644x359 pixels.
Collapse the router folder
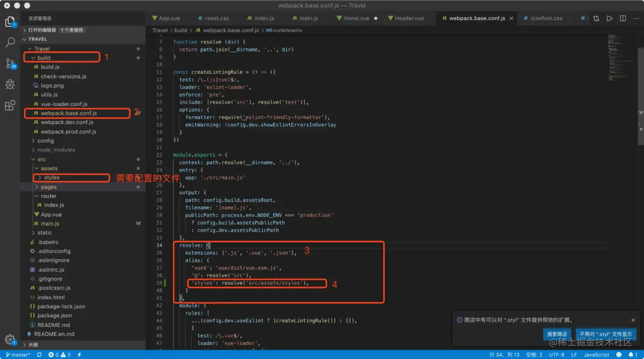pyautogui.click(x=48, y=196)
